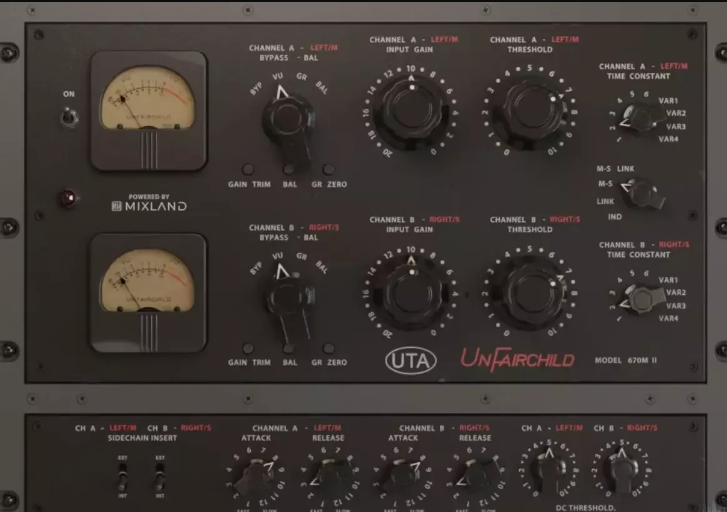This screenshot has height=512, width=727.
Task: Toggle CH B sidechain insert EXT/INT switch
Action: pos(159,477)
